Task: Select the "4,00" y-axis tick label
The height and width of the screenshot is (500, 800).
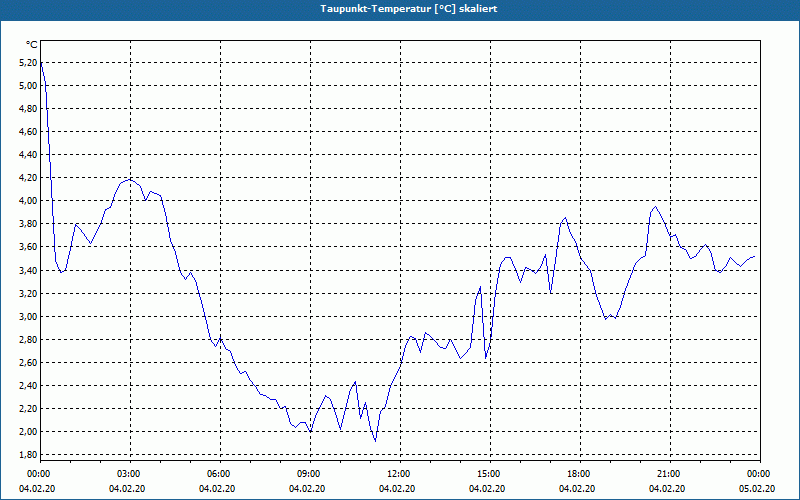Action: pos(29,201)
